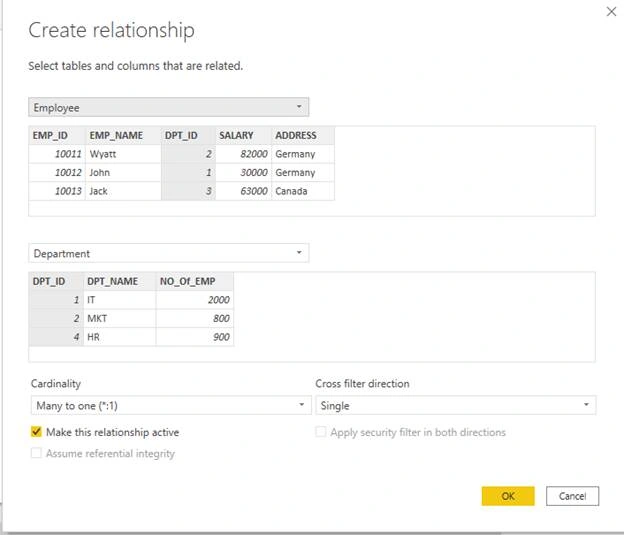Select the ADDRESS column header
The height and width of the screenshot is (535, 624).
(x=303, y=135)
